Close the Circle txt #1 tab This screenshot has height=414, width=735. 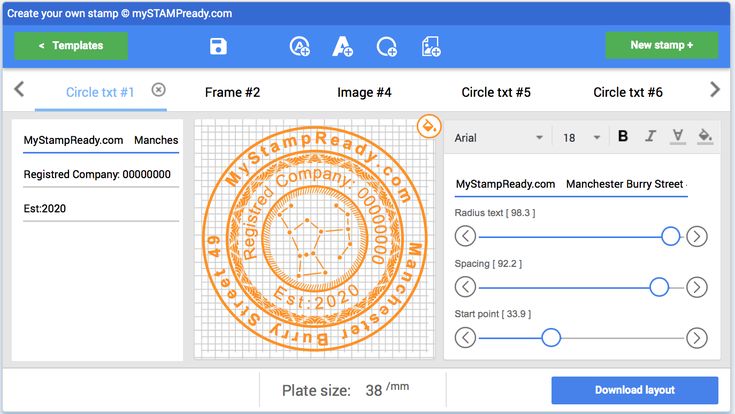coord(158,90)
